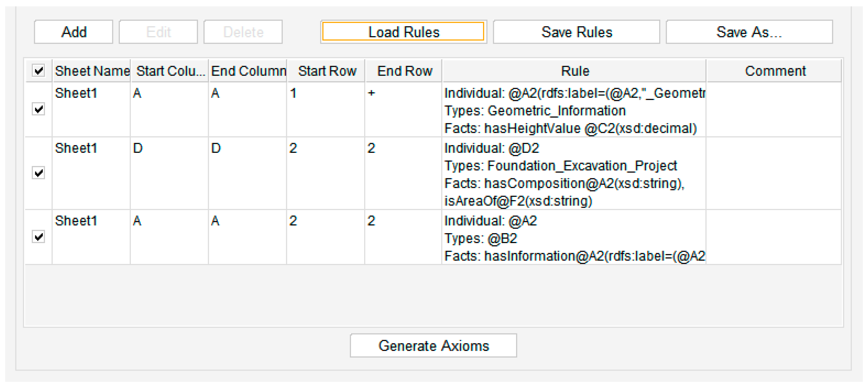Viewport: 868px width, 387px height.
Task: Toggle the select-all checkbox in table header
Action: [39, 71]
